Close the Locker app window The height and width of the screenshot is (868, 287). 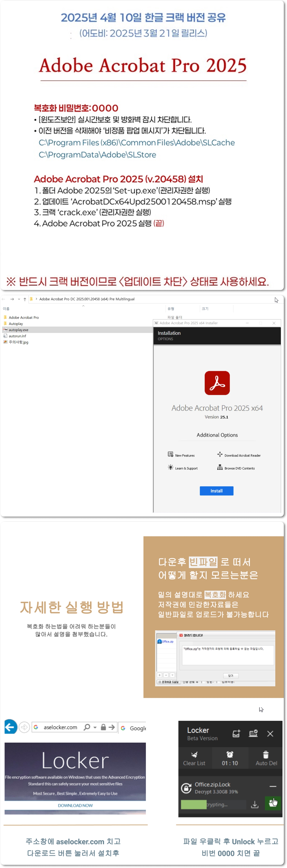click(270, 733)
